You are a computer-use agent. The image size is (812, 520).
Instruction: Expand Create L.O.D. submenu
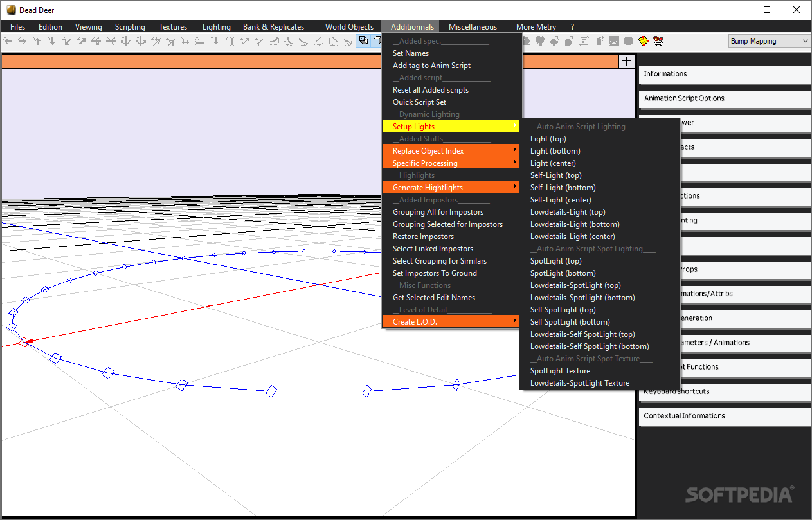click(x=451, y=322)
